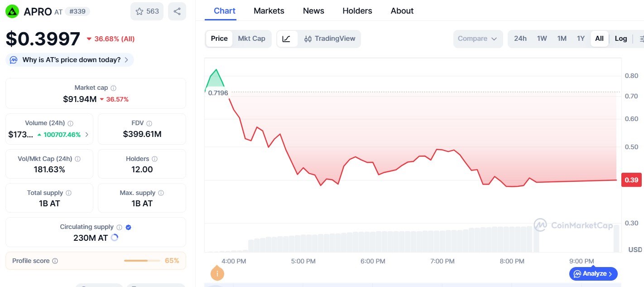Screen dimensions: 644x287
Task: Click the Market cap info icon
Action: point(114,88)
